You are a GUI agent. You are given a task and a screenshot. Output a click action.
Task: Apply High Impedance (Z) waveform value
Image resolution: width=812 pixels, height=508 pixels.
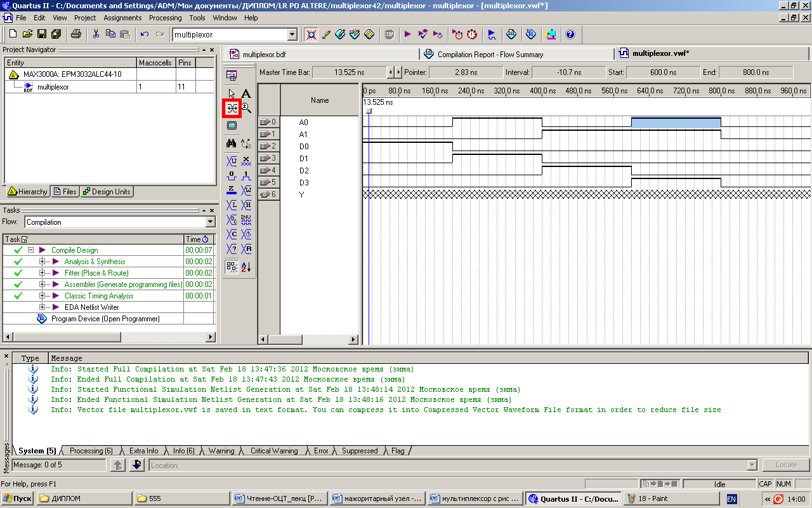[x=232, y=190]
